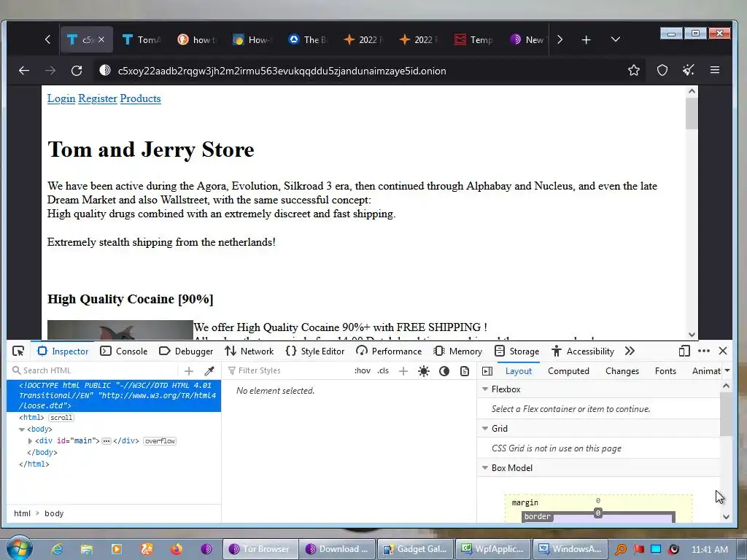Collapse the Box Model section
747x560 pixels.
[485, 468]
